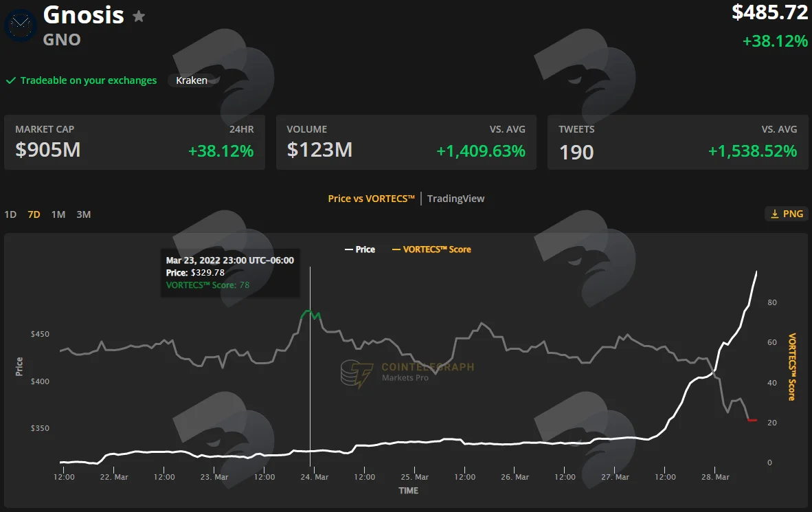
Task: Click the 20 VORTECS axis label
Action: [772, 423]
